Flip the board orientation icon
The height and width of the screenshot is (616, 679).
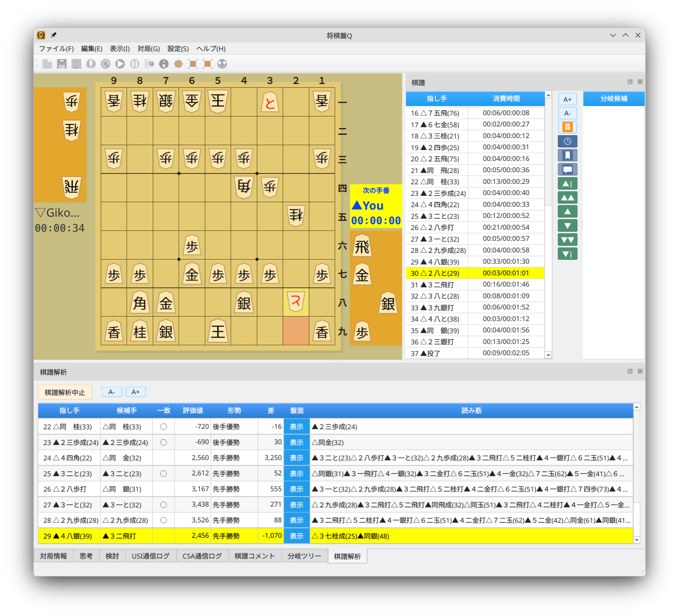178,64
